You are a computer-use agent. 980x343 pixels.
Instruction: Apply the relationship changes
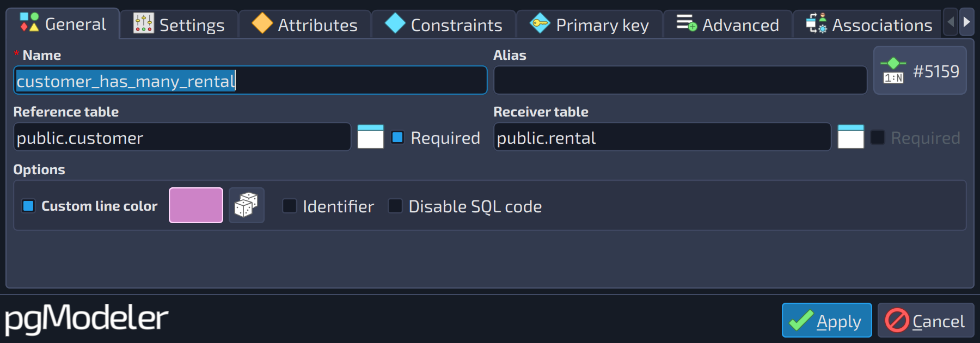(x=826, y=320)
